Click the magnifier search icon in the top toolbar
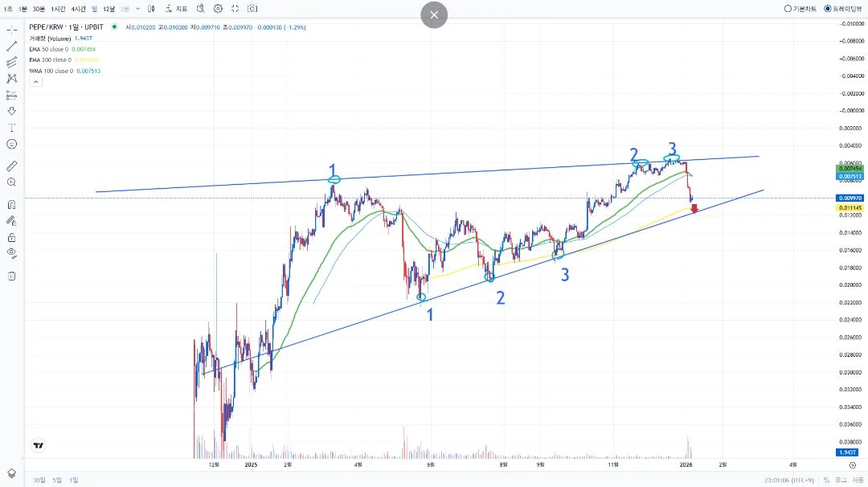868x487 pixels. (x=200, y=9)
